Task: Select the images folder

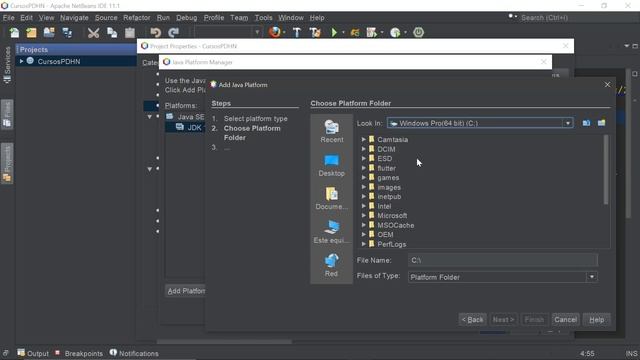Action: [389, 187]
